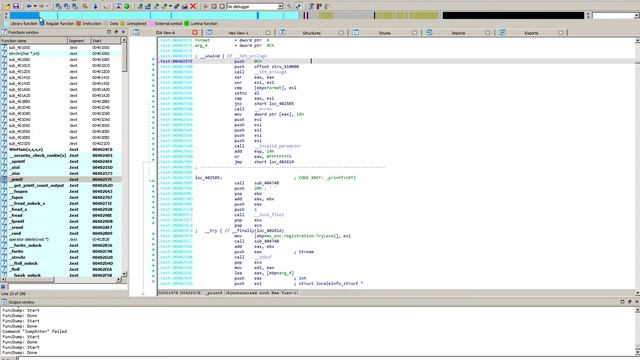640x360 pixels.
Task: Click the loc_402585 label in disassembly
Action: (x=208, y=178)
